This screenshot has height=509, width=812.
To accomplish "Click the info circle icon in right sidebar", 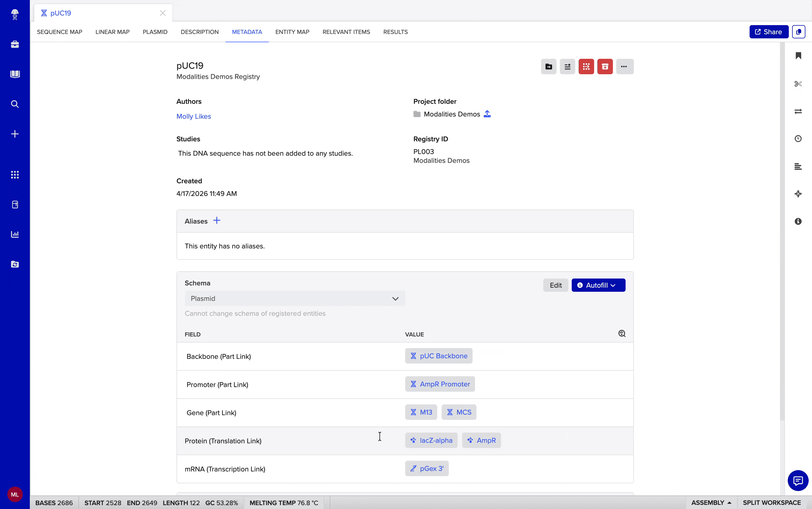I will point(798,221).
